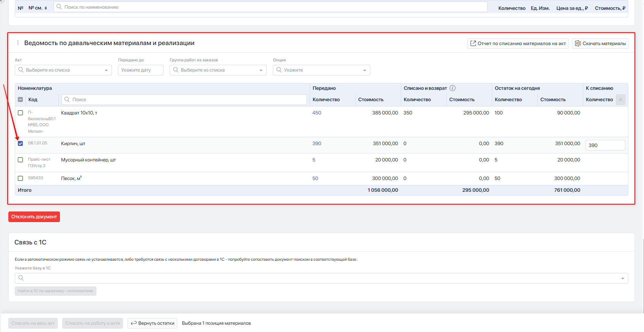Screen dimensions: 644x332
Task: Open the Отчет по списанию материалов на акт report
Action: tap(518, 44)
